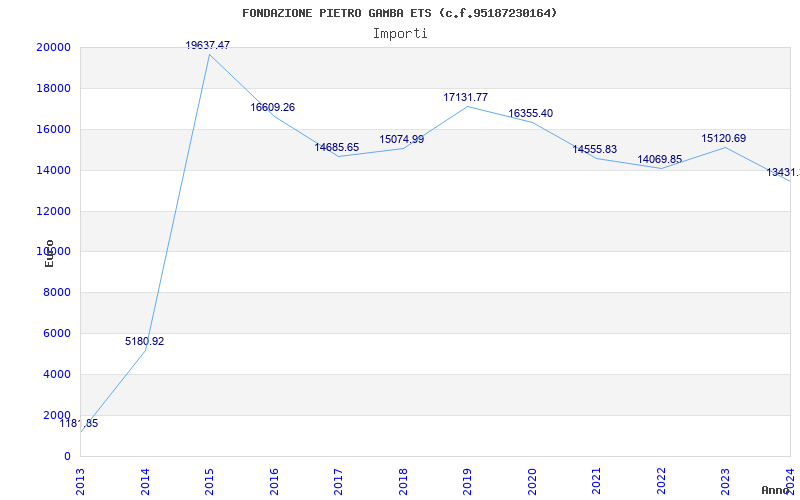Click the Anno x-axis title
Viewport: 800px width, 500px height.
click(x=775, y=490)
